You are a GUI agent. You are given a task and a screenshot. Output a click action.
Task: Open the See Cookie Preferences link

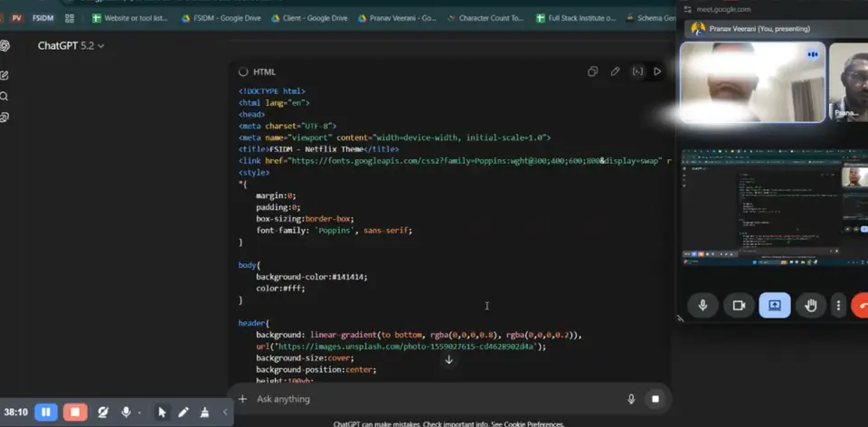[x=527, y=424]
